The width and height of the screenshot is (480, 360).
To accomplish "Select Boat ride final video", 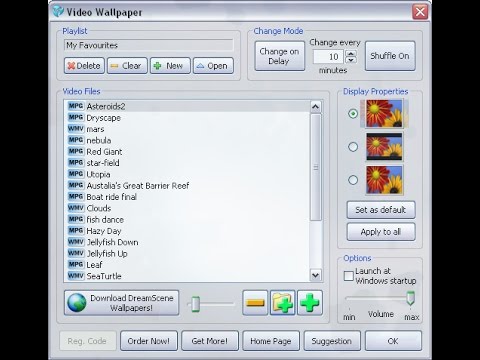I will click(x=187, y=197).
